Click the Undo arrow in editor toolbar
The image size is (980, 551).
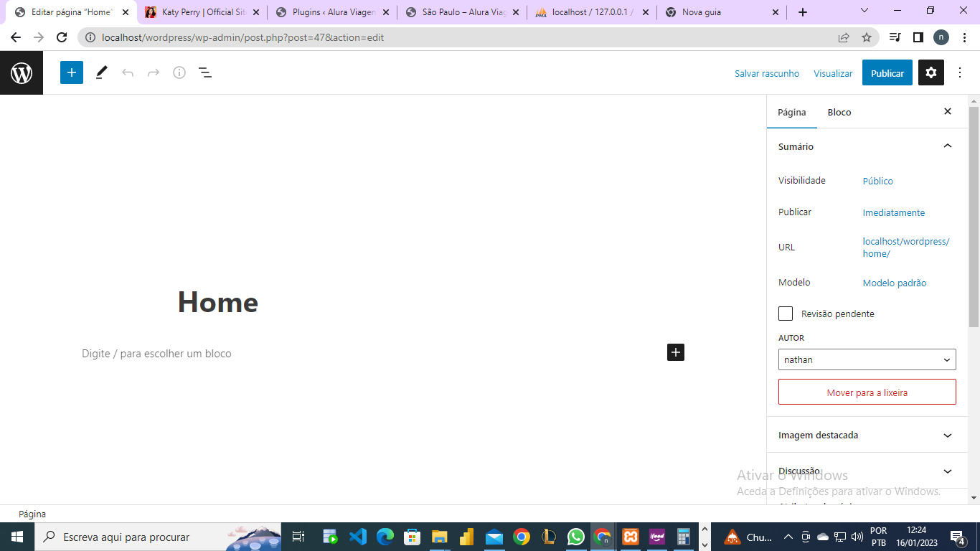128,72
